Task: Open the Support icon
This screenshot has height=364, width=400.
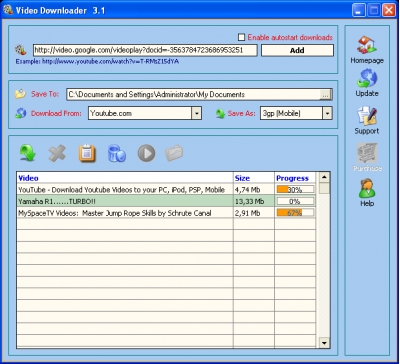Action: (x=367, y=116)
